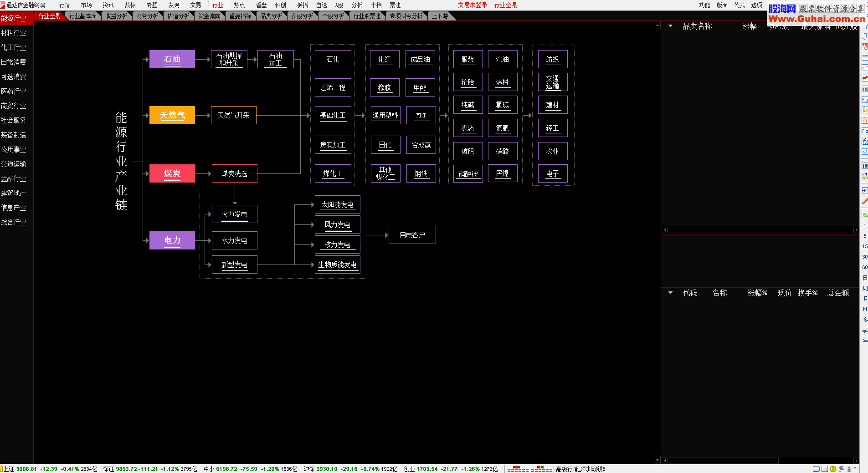
Task: Open the fx formula icon in right toolbar
Action: point(864,141)
